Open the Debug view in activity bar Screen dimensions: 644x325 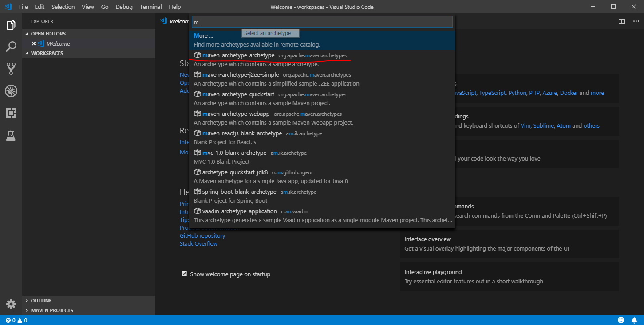(x=11, y=91)
